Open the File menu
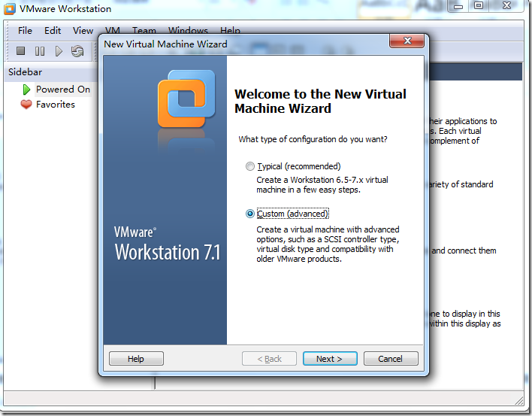 click(25, 31)
